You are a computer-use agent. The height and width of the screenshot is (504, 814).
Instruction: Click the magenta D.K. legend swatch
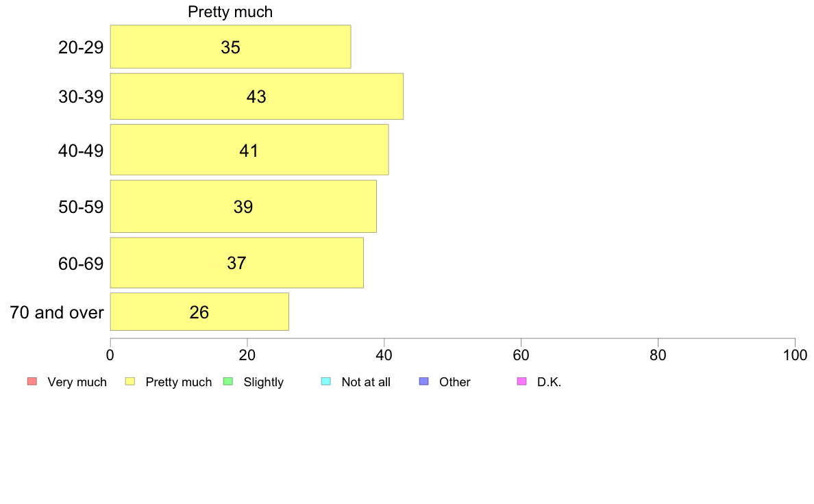click(521, 381)
